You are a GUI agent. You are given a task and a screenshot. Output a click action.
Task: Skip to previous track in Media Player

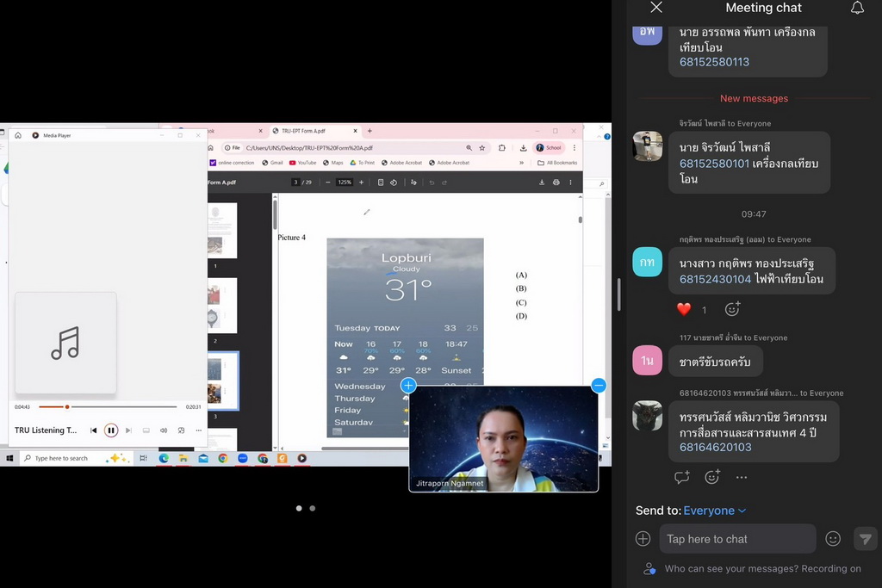(x=93, y=430)
